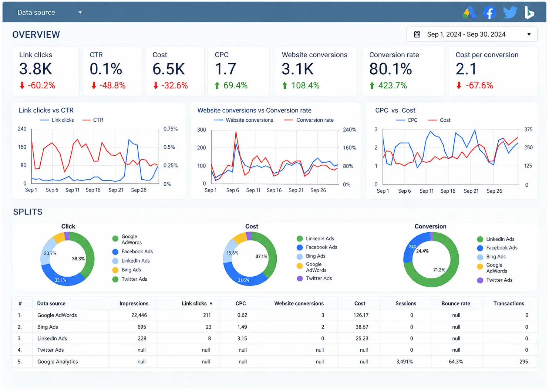Sort by the Data source column header

tap(51, 304)
